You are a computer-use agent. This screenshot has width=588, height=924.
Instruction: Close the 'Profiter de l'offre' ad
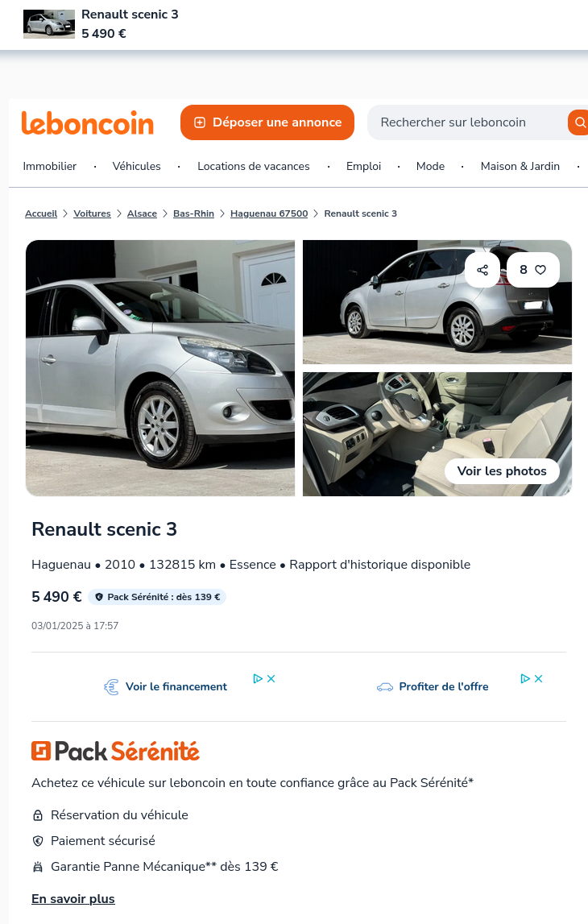[x=539, y=679]
